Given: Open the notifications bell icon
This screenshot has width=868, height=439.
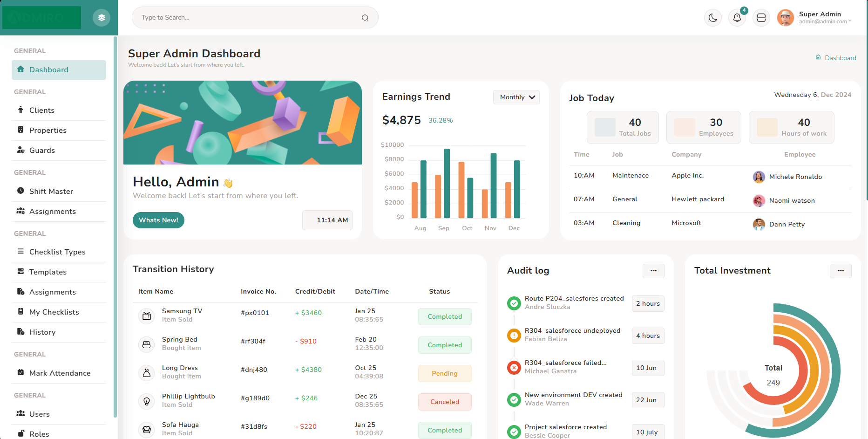Looking at the screenshot, I should pos(737,18).
